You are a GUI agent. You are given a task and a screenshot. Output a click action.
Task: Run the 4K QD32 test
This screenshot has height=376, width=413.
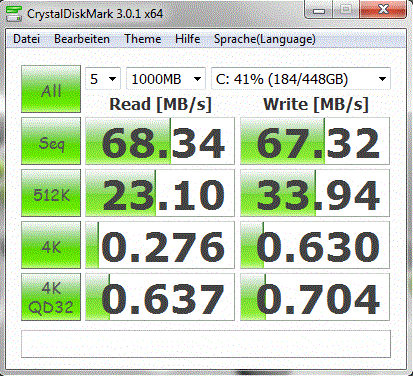point(51,297)
